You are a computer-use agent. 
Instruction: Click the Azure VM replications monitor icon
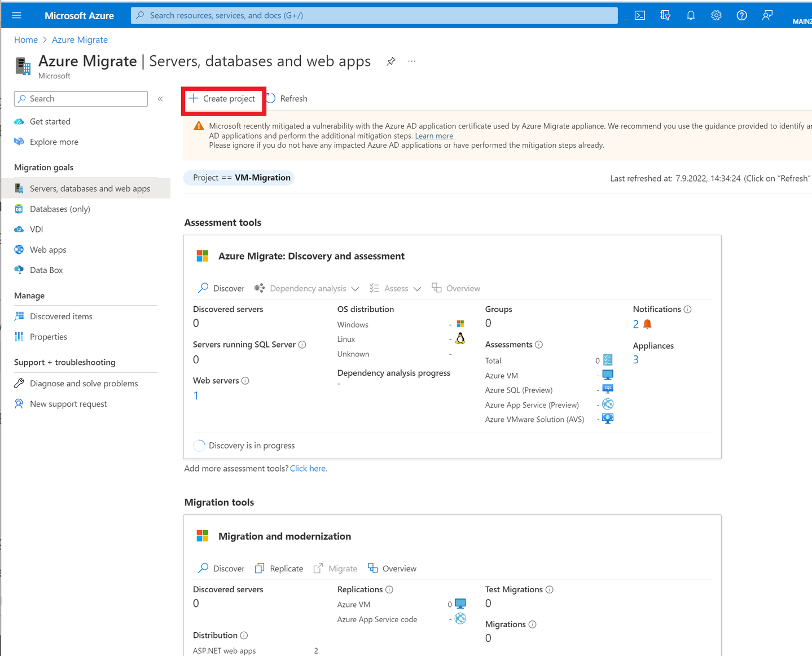click(x=460, y=604)
